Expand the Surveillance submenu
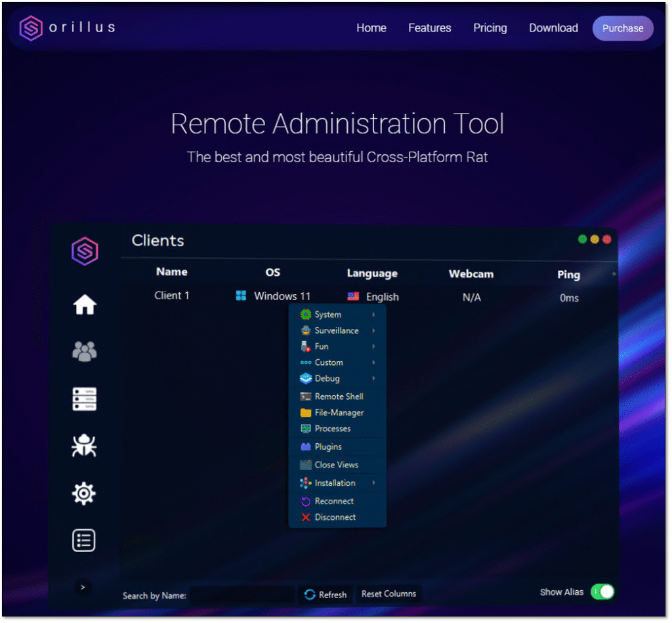This screenshot has height=623, width=672. coord(337,331)
